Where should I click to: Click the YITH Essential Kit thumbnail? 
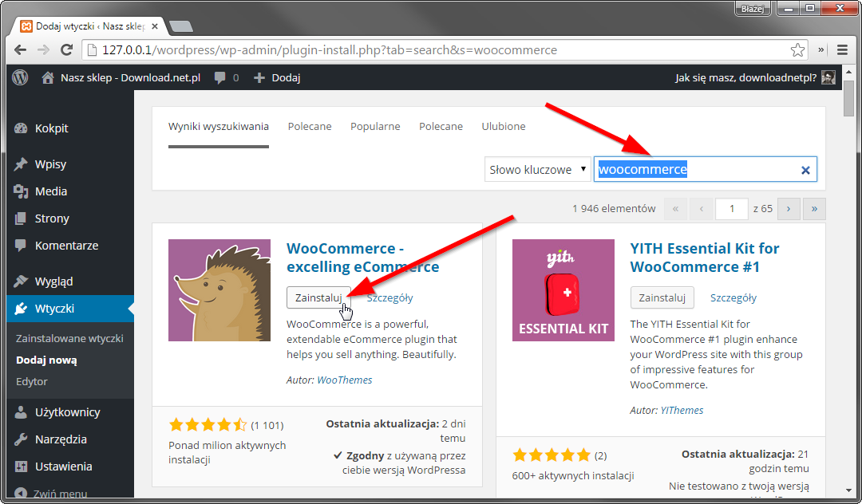point(563,290)
